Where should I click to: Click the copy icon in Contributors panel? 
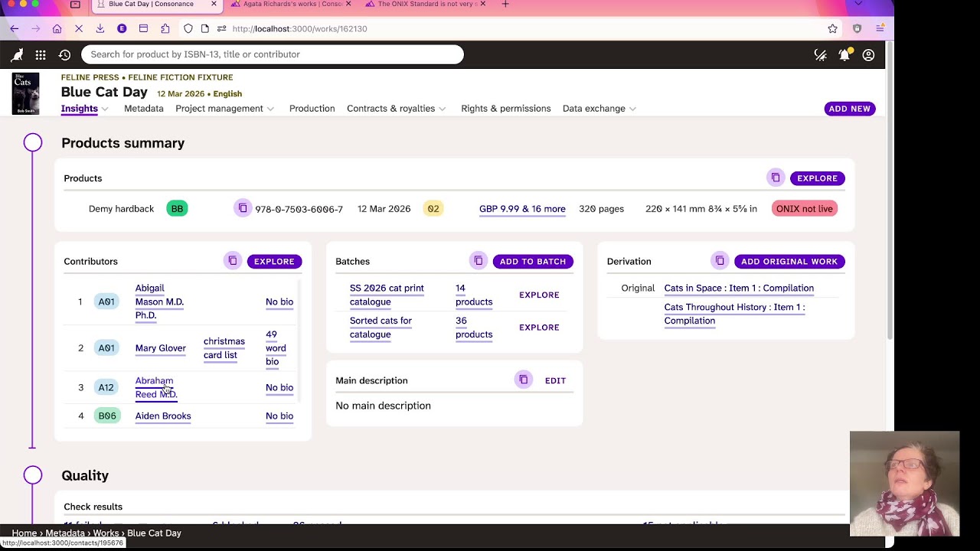[233, 261]
